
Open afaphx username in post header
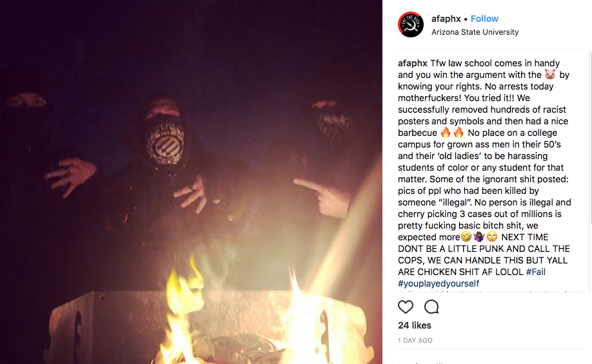[x=446, y=19]
